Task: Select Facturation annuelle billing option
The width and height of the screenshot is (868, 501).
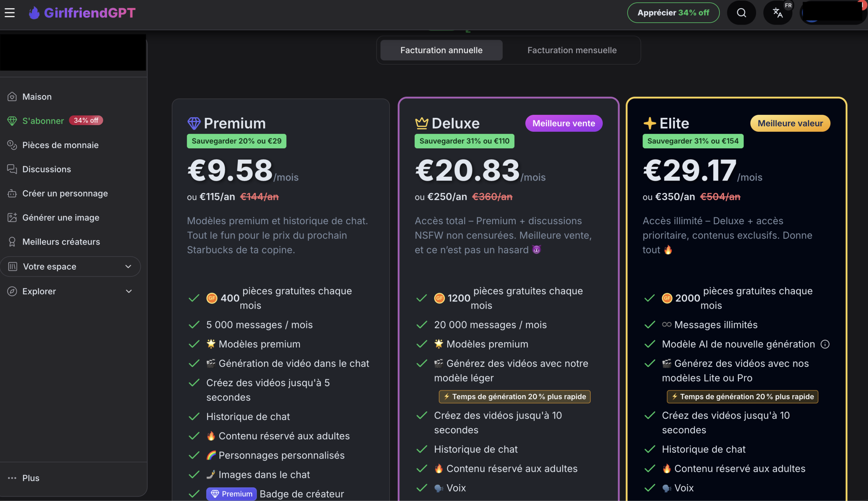Action: pos(441,50)
